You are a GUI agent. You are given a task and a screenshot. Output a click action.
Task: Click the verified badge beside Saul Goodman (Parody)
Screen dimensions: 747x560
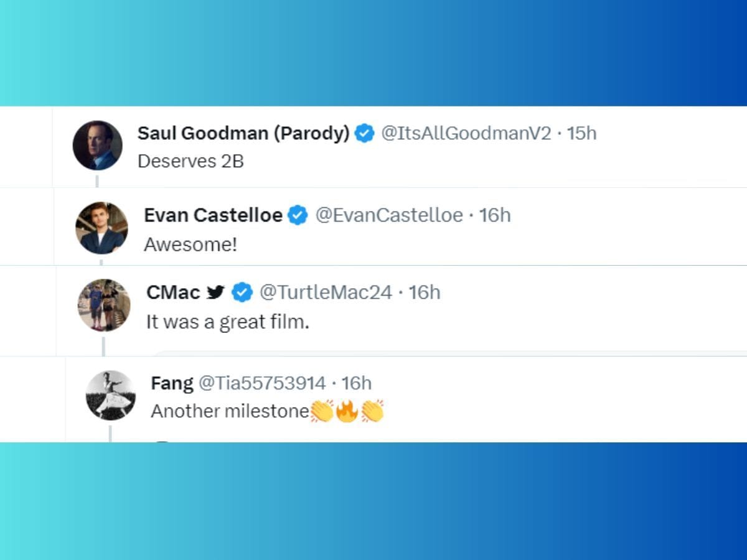[364, 133]
